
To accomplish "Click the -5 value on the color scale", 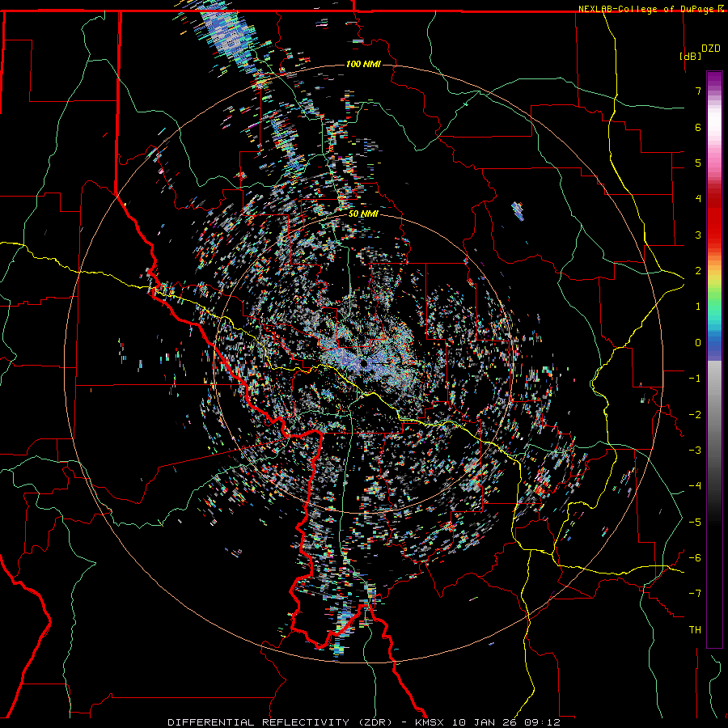I will 695,523.
